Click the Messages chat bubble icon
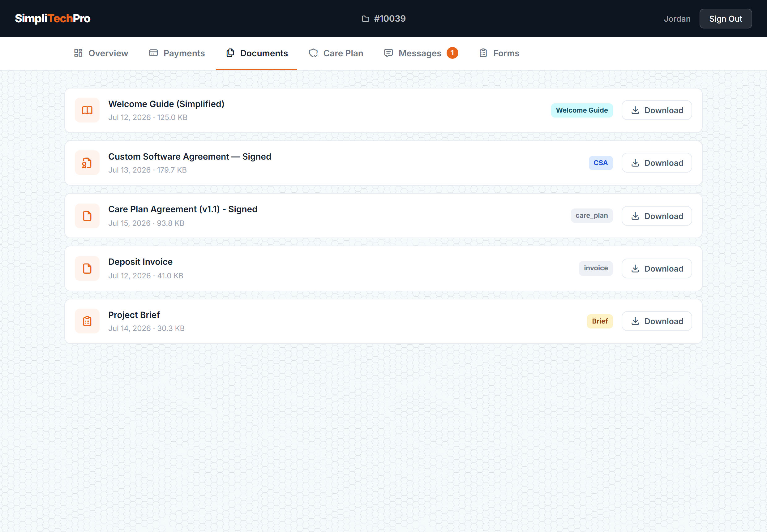 point(388,53)
